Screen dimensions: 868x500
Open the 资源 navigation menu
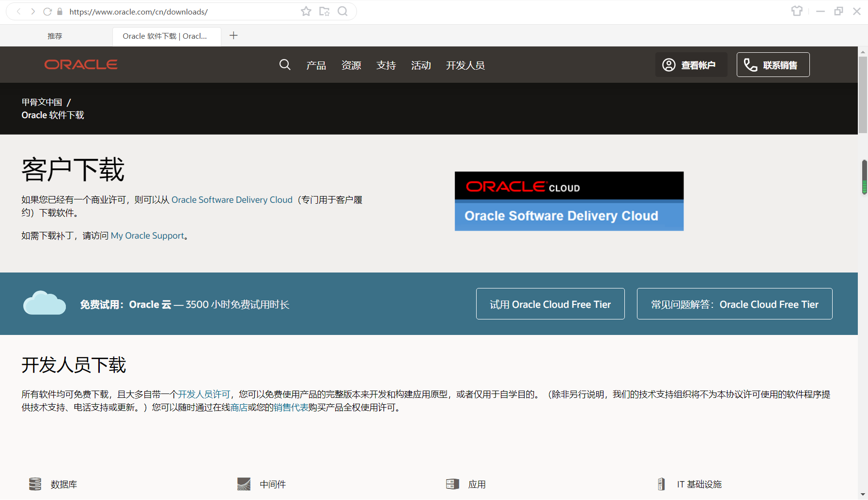click(351, 65)
